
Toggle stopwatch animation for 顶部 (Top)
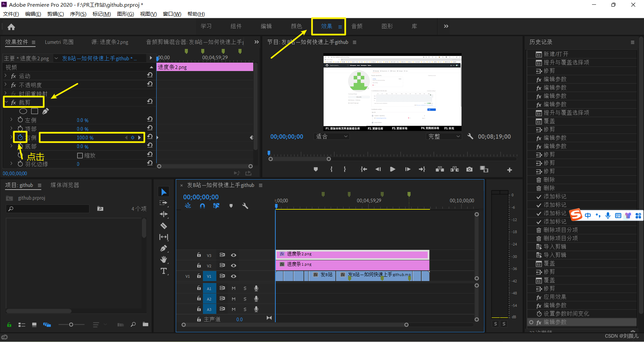tap(20, 128)
